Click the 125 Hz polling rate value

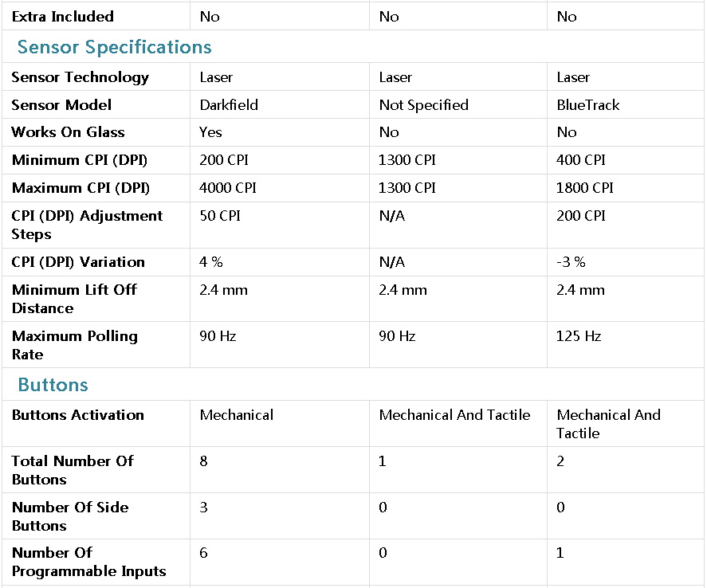coord(579,336)
